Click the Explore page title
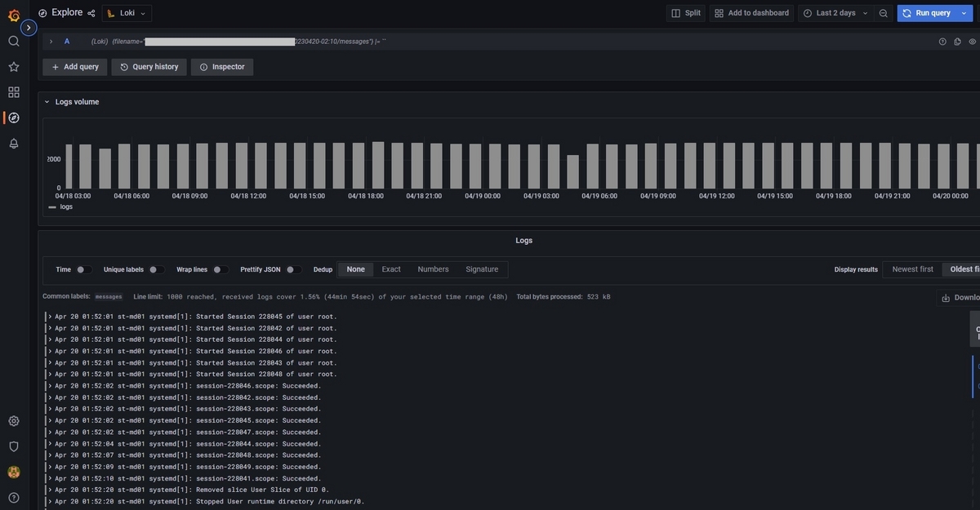The height and width of the screenshot is (510, 980). [x=67, y=12]
